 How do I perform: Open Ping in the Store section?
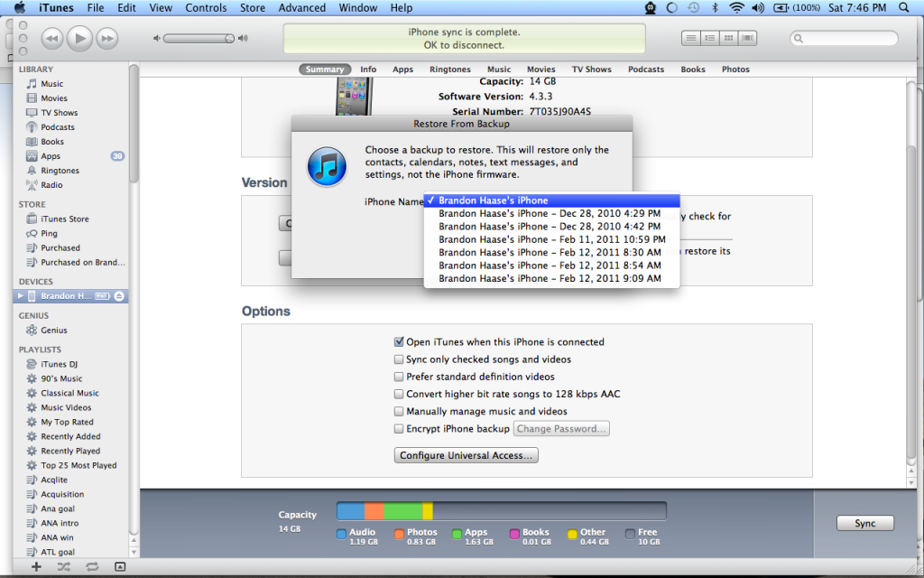pyautogui.click(x=49, y=234)
